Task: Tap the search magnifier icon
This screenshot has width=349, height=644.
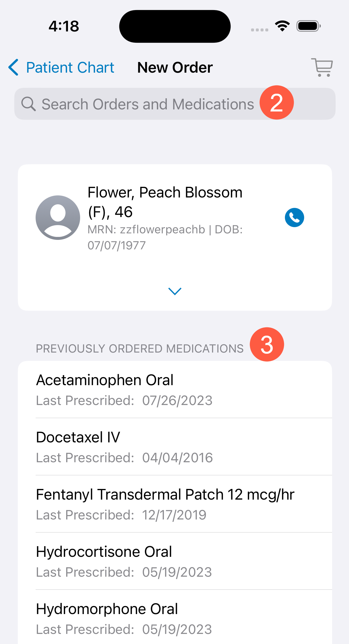Action: (28, 104)
